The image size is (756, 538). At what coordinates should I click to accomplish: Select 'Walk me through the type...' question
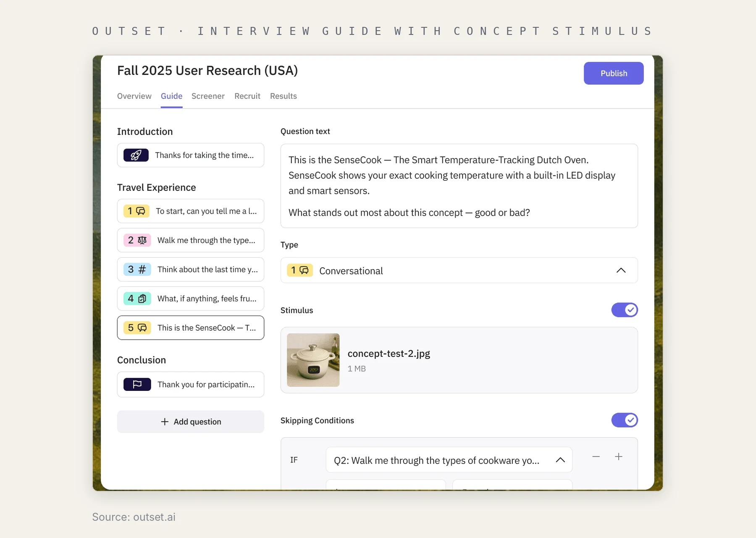191,240
